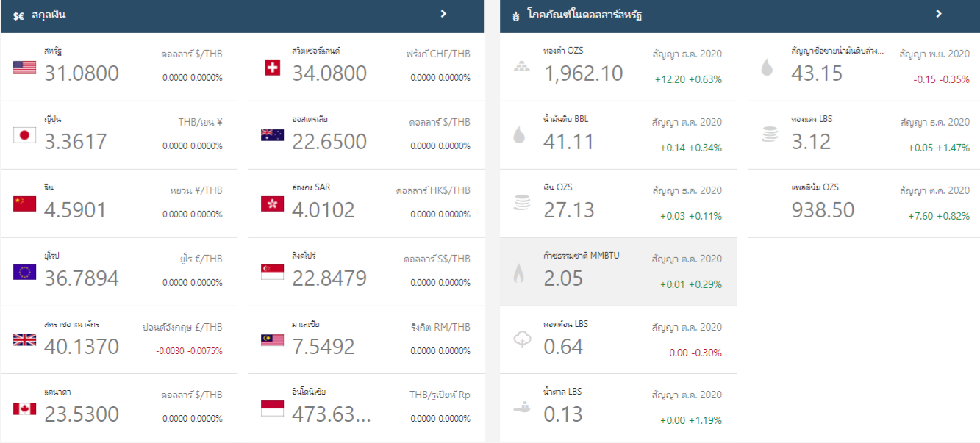Image resolution: width=980 pixels, height=443 pixels.
Task: Open the 36.7894 Euro exchange rate
Action: (x=82, y=278)
